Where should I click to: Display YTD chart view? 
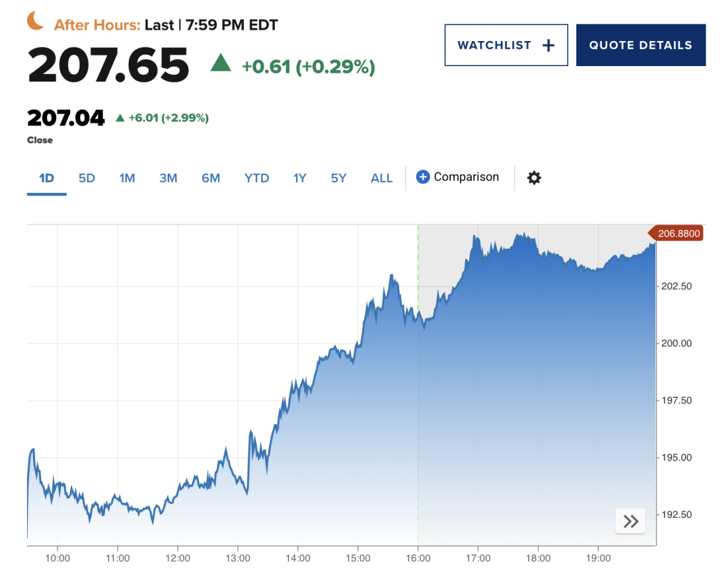256,178
